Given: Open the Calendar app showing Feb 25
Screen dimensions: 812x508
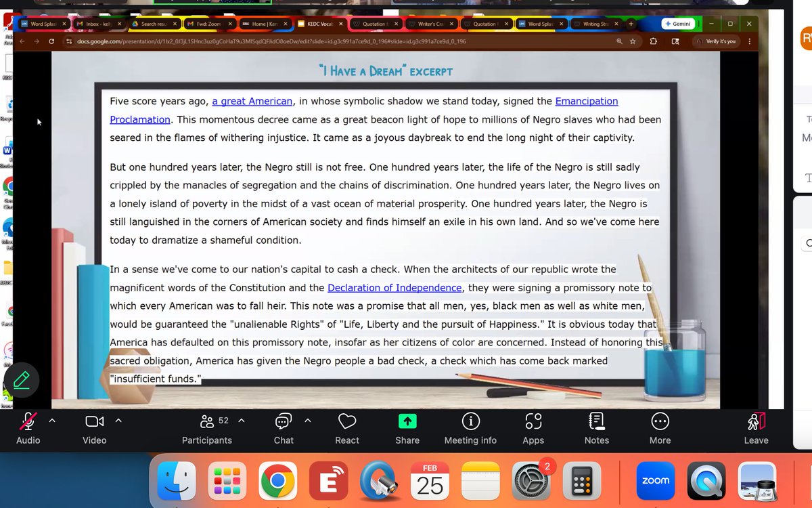Looking at the screenshot, I should (430, 480).
